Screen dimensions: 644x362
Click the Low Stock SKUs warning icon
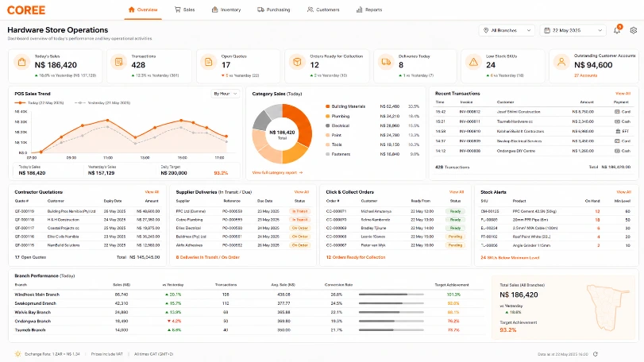473,62
